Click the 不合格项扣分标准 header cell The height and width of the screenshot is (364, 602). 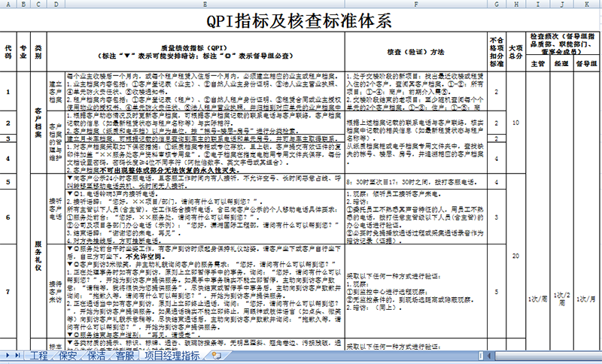coord(497,52)
